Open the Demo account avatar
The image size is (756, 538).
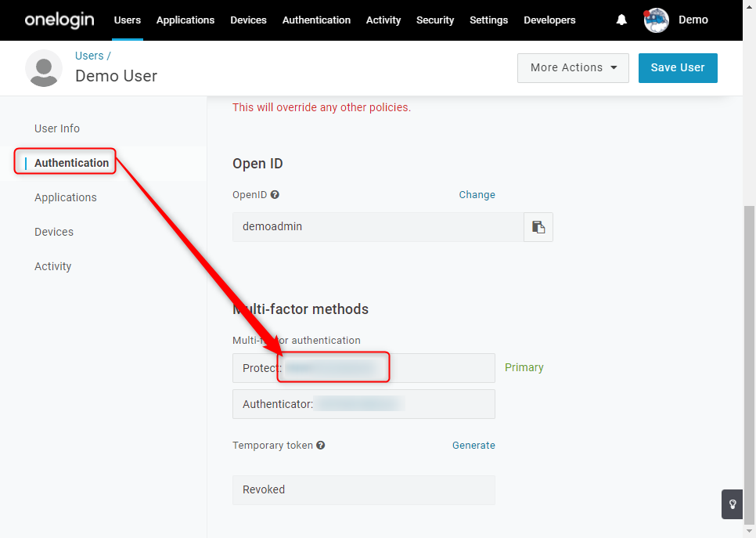tap(656, 20)
